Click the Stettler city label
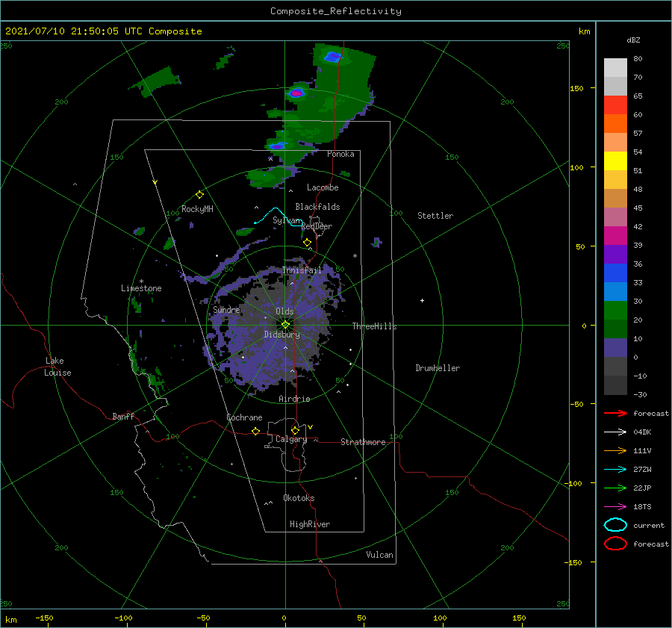 435,216
